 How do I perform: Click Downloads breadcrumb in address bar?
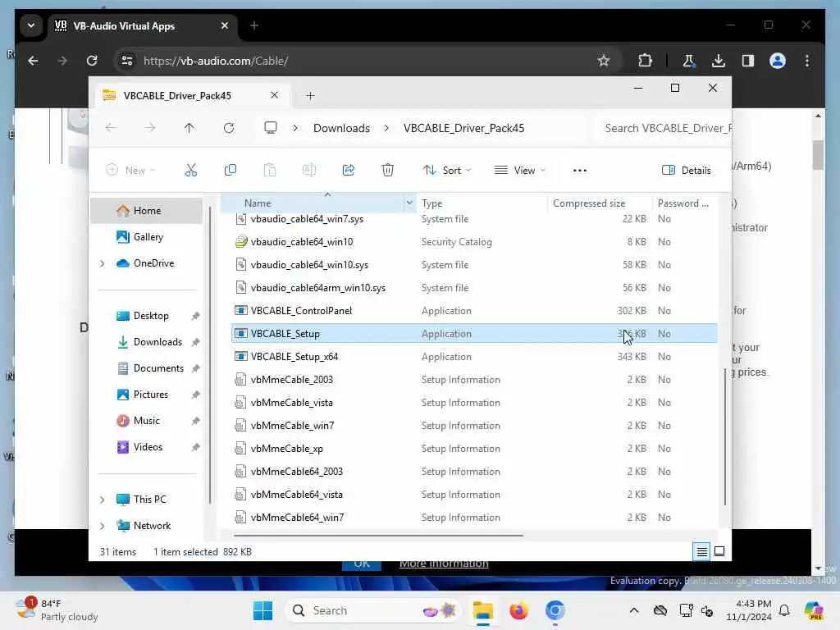(342, 128)
